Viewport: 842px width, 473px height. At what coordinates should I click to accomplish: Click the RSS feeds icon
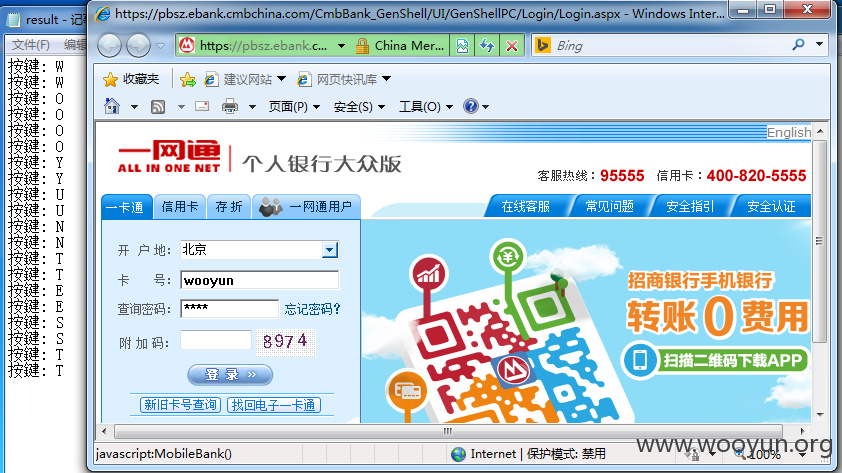coord(158,107)
